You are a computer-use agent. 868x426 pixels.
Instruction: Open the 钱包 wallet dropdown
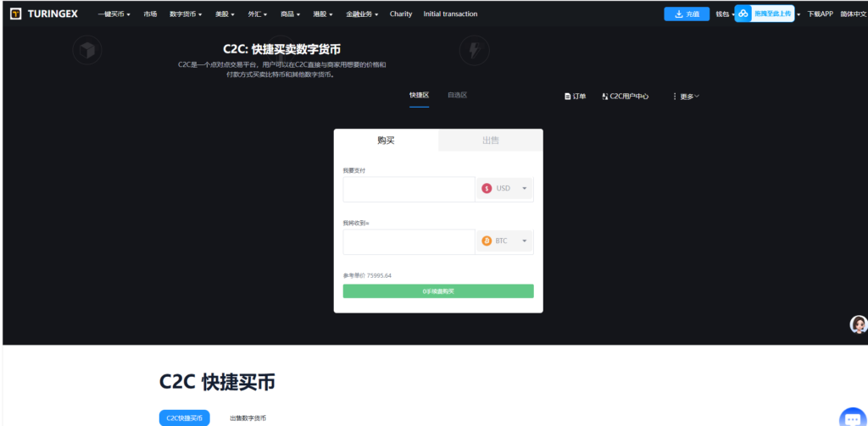pos(725,14)
